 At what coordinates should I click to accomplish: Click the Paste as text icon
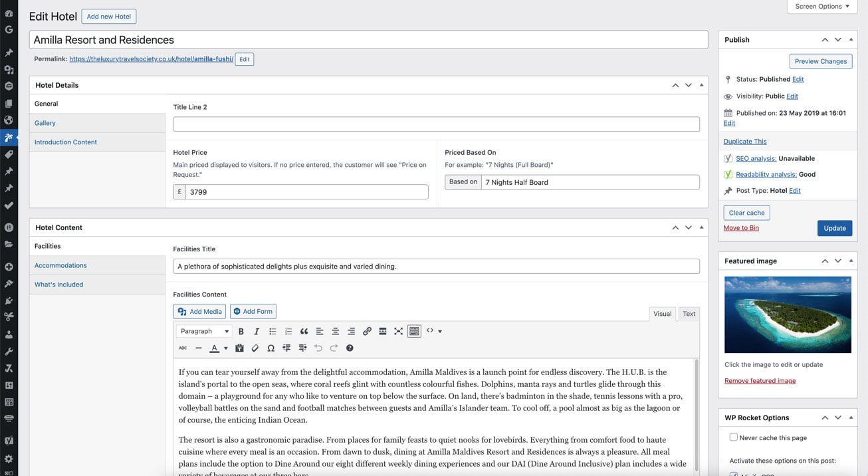point(239,348)
